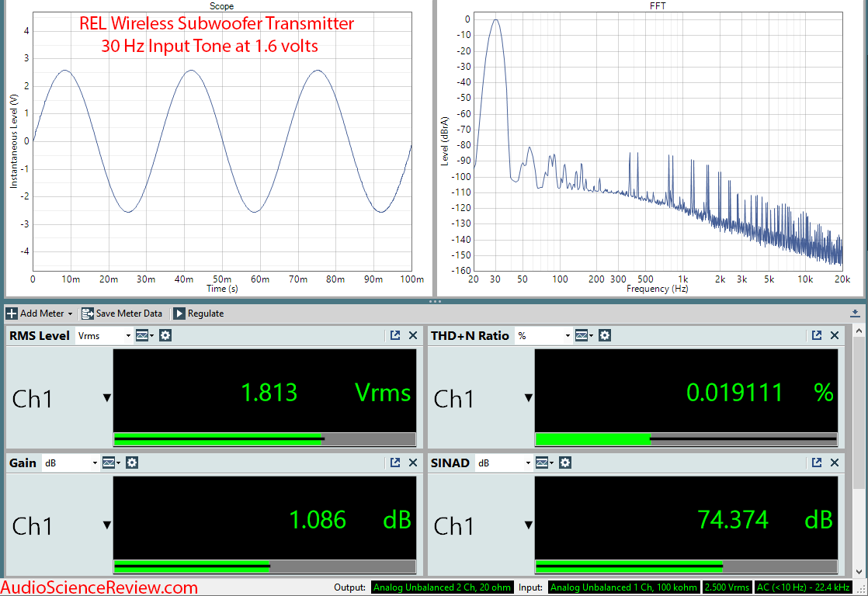Screen dimensions: 868x596
Task: Open SINAD meter settings gear
Action: click(564, 463)
